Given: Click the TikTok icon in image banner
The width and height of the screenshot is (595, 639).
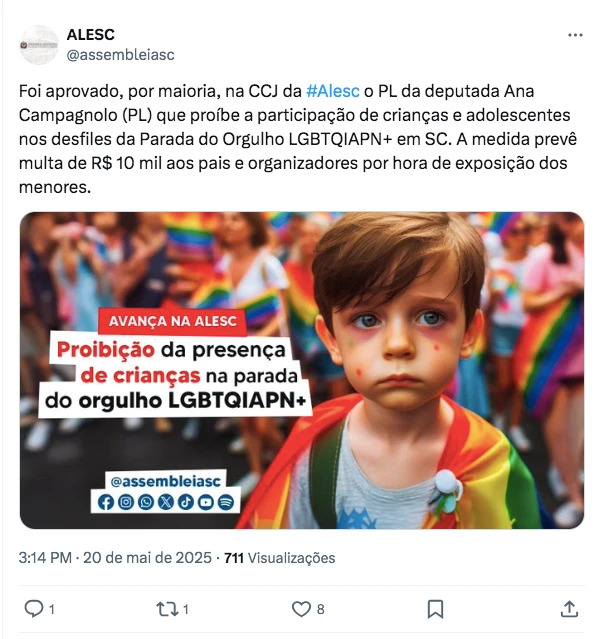Looking at the screenshot, I should (x=185, y=502).
